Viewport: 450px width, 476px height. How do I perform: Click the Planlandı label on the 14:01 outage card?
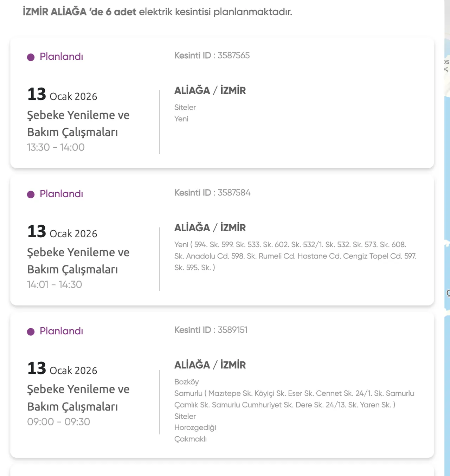click(61, 194)
